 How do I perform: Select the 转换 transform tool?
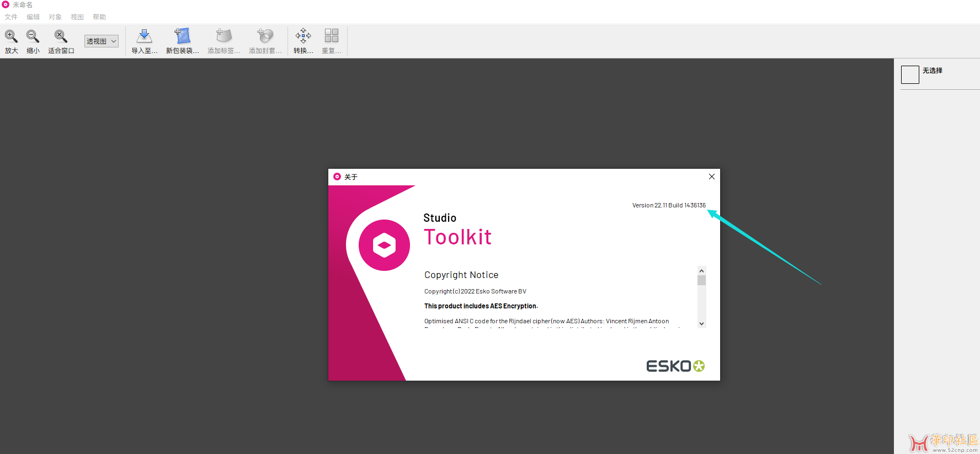click(x=303, y=41)
